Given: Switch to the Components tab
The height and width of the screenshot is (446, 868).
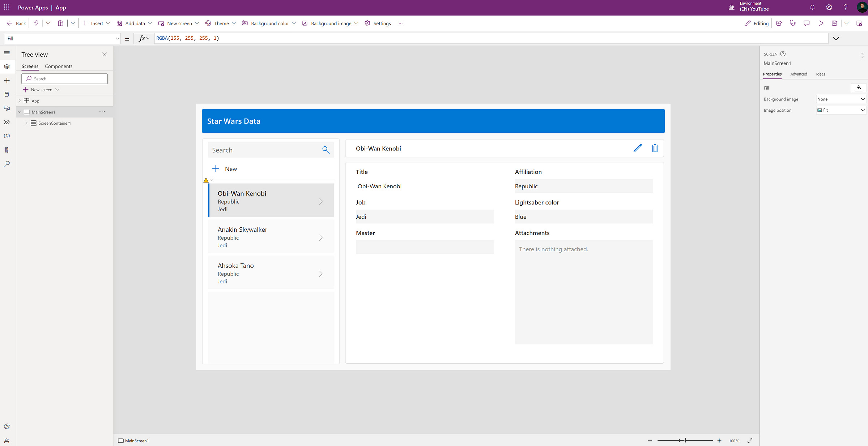Looking at the screenshot, I should coord(59,67).
